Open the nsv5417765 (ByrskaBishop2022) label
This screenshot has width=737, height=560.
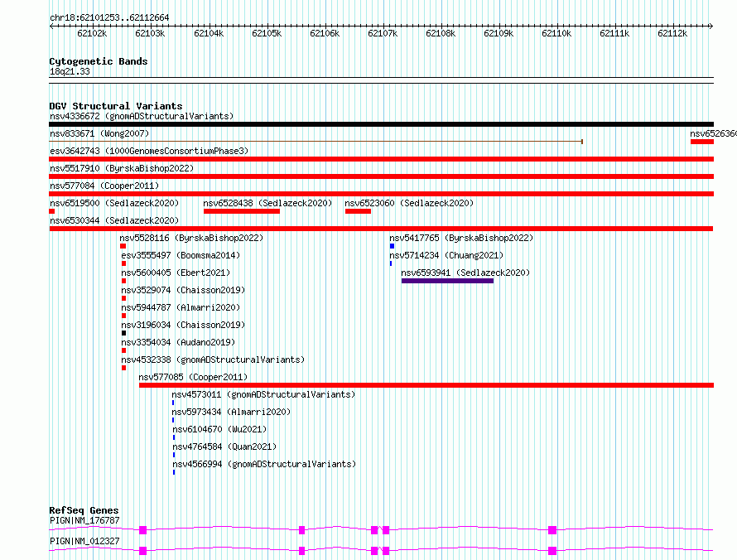(x=461, y=238)
